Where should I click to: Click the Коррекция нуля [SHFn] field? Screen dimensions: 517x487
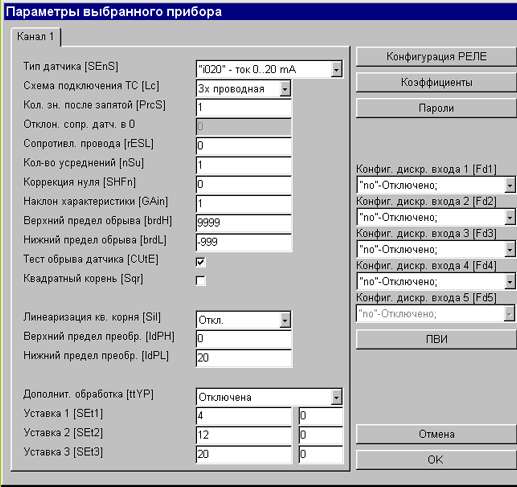click(244, 185)
